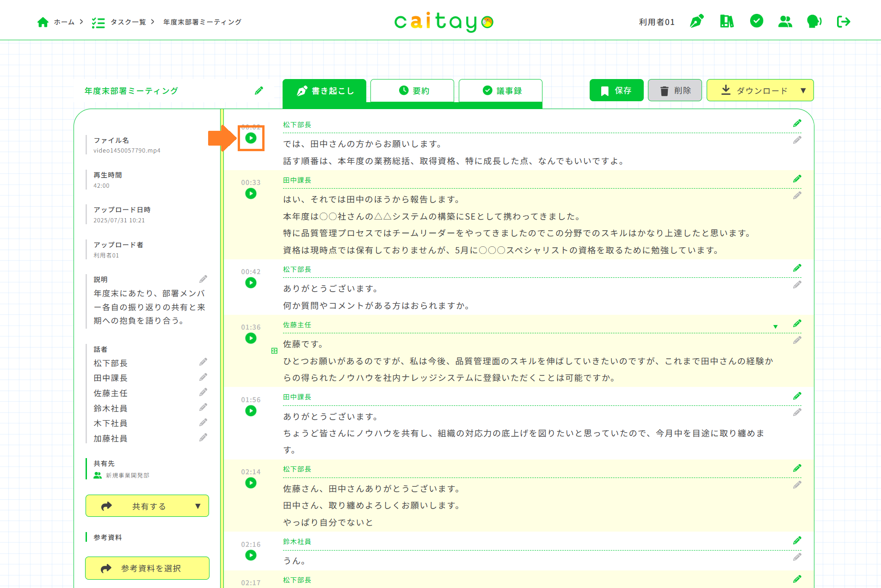Click the speaking head icon in header
The height and width of the screenshot is (588, 881).
coord(814,21)
